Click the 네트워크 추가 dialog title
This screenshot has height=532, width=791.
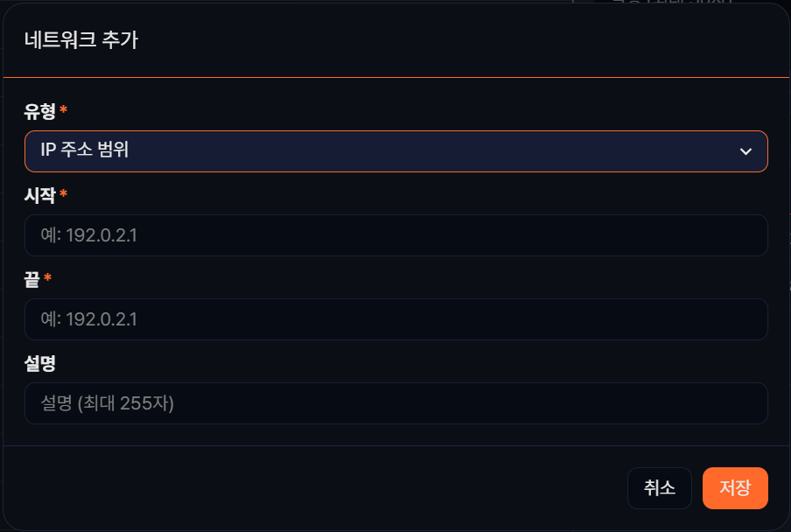[80, 40]
